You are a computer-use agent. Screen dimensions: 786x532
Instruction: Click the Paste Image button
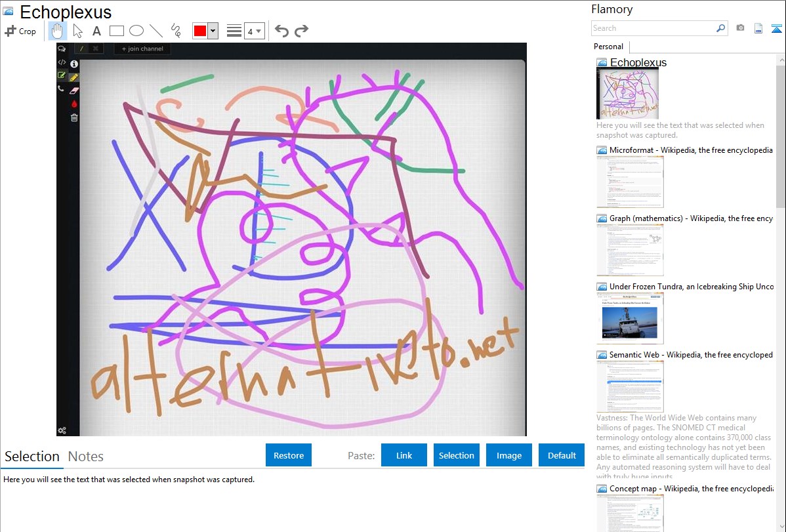point(508,455)
